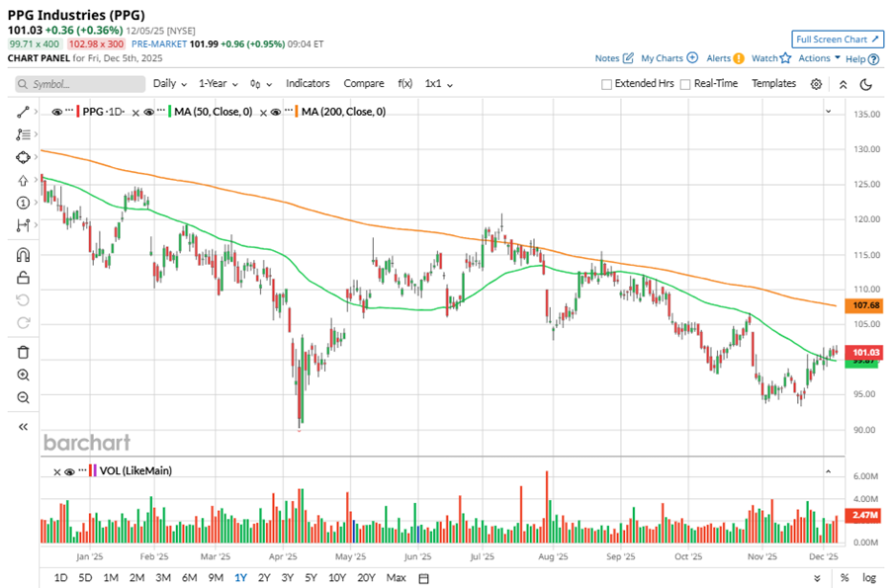
Task: Select the Max time range
Action: 396,578
